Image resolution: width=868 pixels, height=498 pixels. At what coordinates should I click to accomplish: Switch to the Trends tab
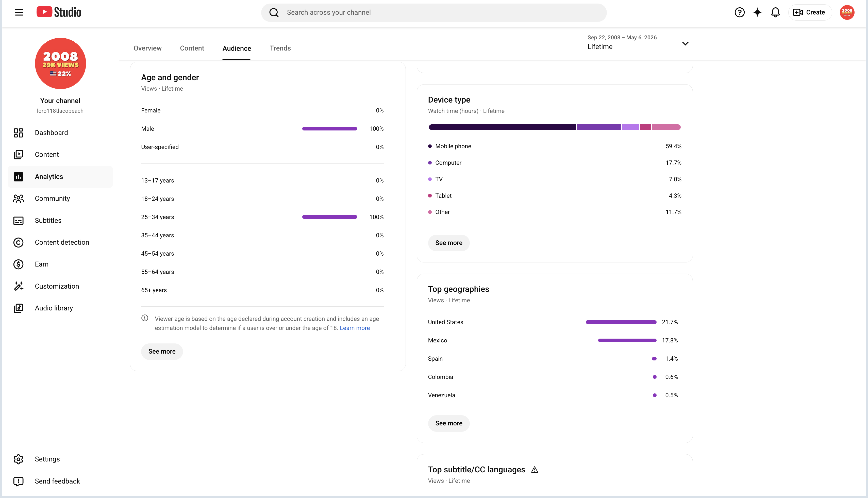pyautogui.click(x=280, y=48)
